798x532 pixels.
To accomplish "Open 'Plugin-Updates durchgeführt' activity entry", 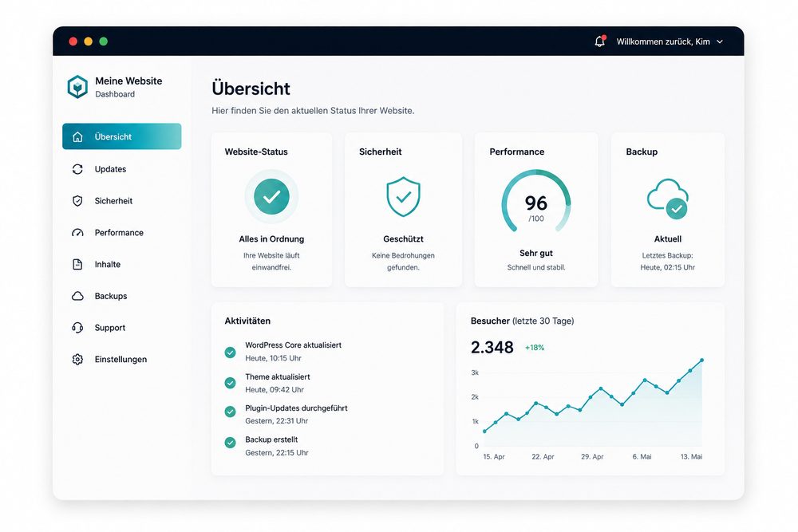I will [x=296, y=408].
